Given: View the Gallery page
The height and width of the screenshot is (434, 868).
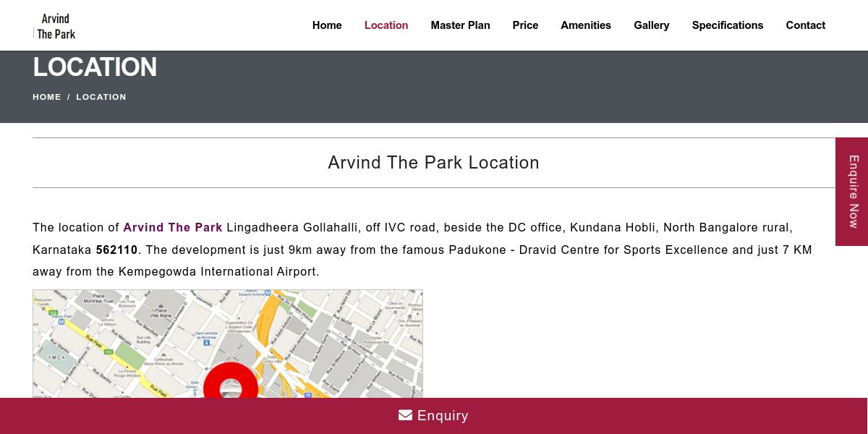Looking at the screenshot, I should pyautogui.click(x=652, y=25).
